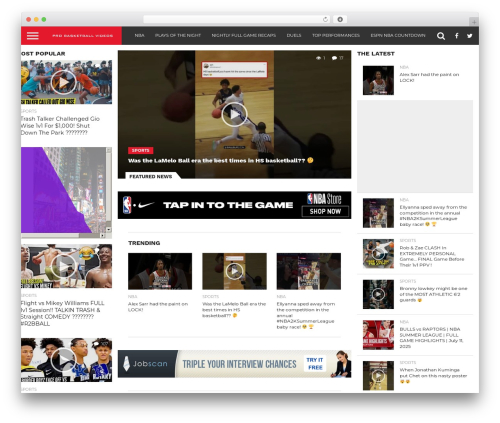Click SHOP NOW on NBA Store banner
500x423 pixels.
tap(325, 211)
